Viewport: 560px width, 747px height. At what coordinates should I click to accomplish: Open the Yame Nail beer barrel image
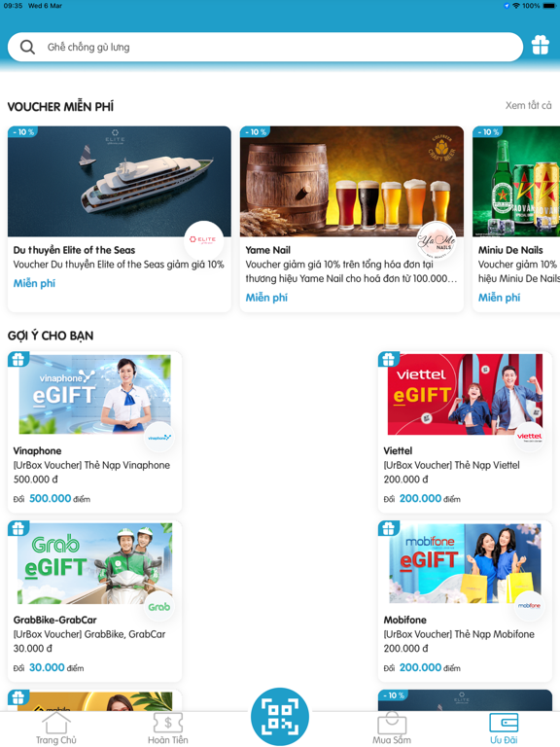point(351,181)
